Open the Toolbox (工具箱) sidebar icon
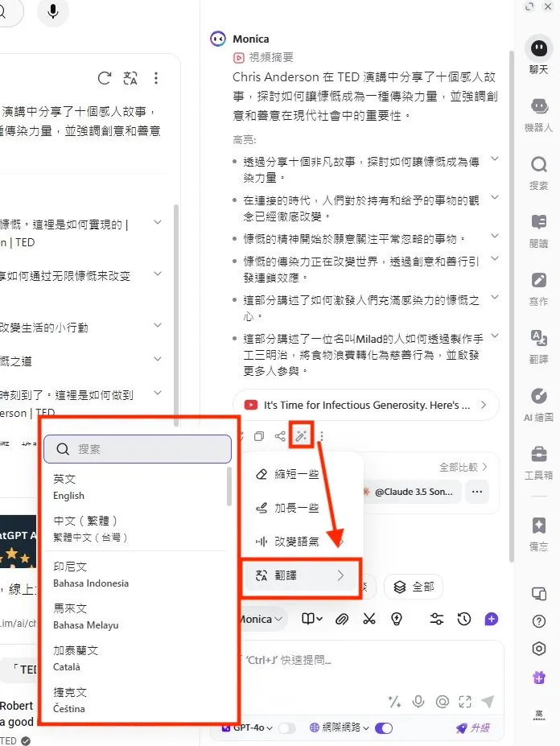This screenshot has height=746, width=560. click(538, 463)
